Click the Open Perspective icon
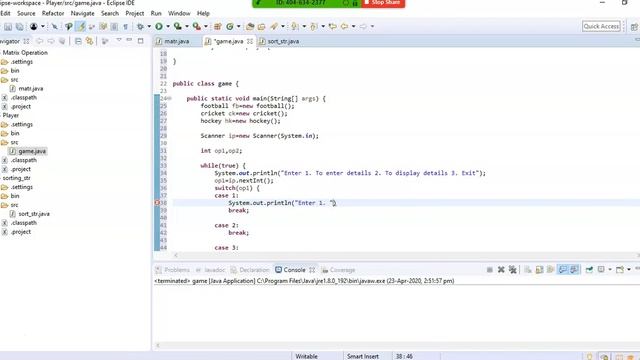 coord(634,27)
